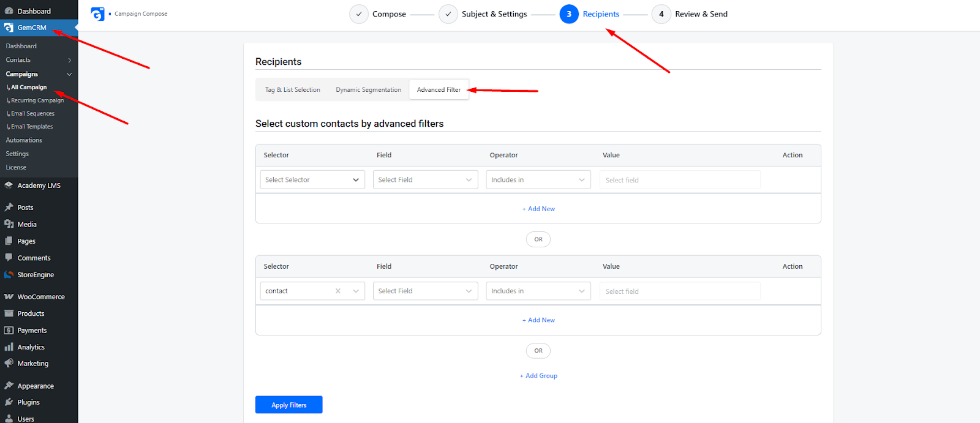Click the Apply Filters button
Screen dimensions: 980x423
289,405
